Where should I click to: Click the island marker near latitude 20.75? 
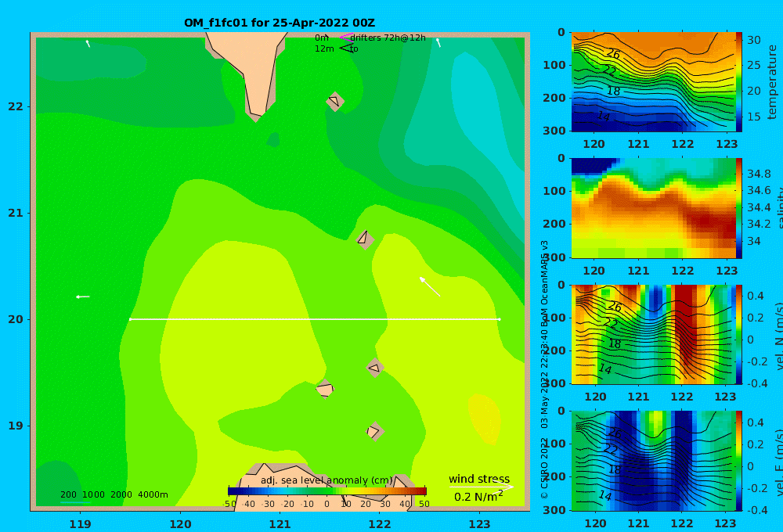[x=365, y=239]
